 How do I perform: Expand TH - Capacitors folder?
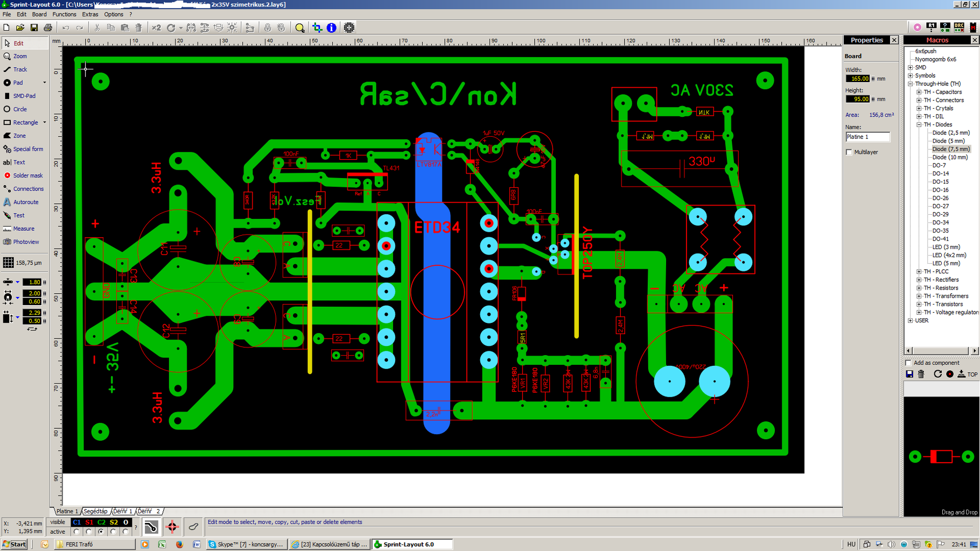(x=919, y=92)
